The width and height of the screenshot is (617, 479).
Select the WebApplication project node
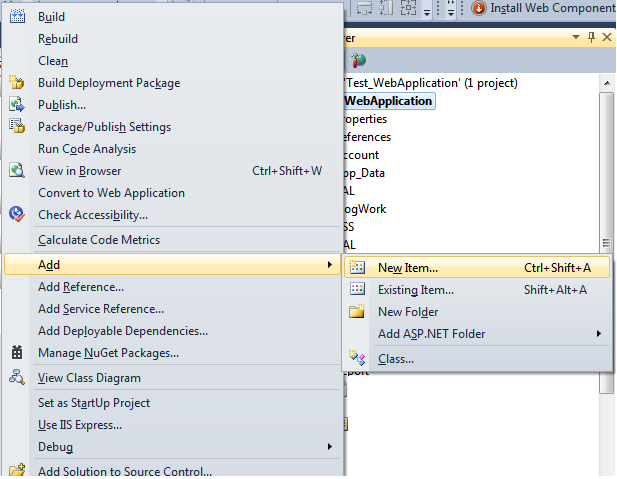[x=388, y=101]
